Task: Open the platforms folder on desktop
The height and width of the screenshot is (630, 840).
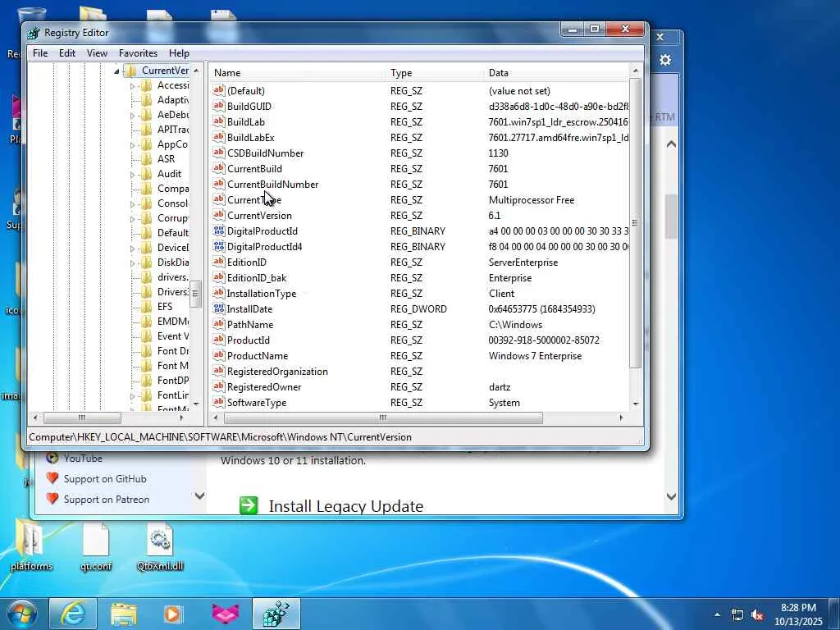Action: pyautogui.click(x=32, y=545)
